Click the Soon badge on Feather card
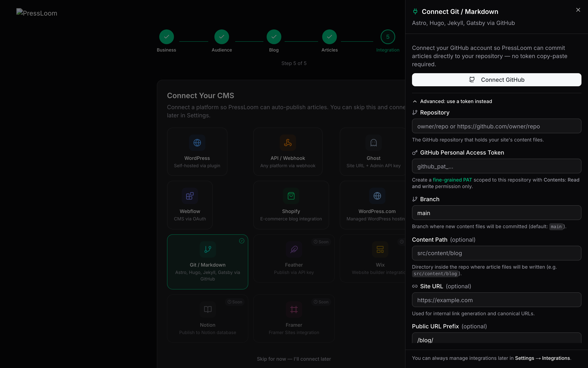This screenshot has height=368, width=588. tap(321, 242)
